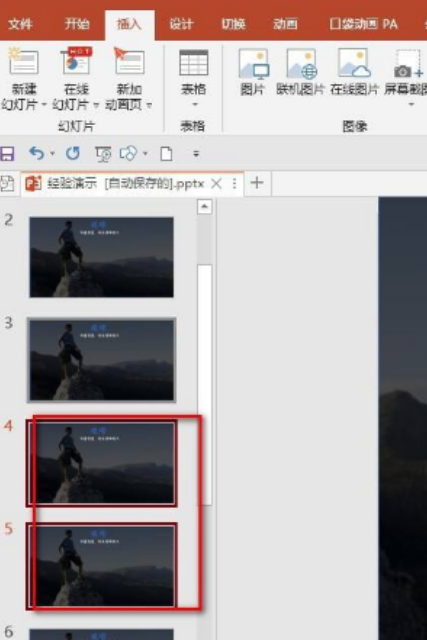Image resolution: width=427 pixels, height=640 pixels.
Task: Click the slide panel scrollbar thumb
Action: (x=205, y=385)
